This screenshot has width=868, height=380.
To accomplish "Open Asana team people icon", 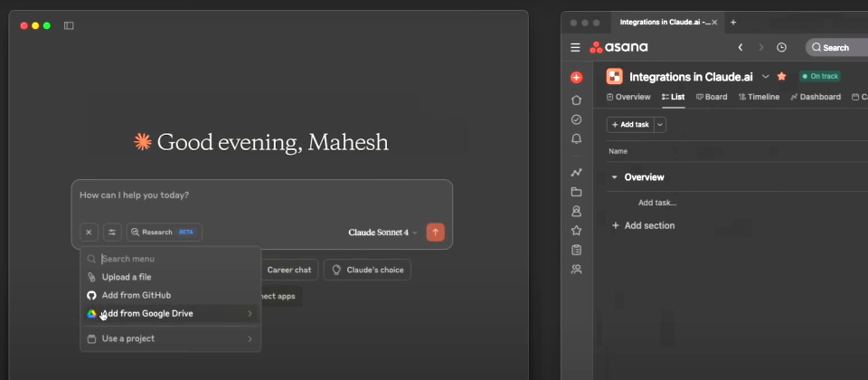I will 576,270.
